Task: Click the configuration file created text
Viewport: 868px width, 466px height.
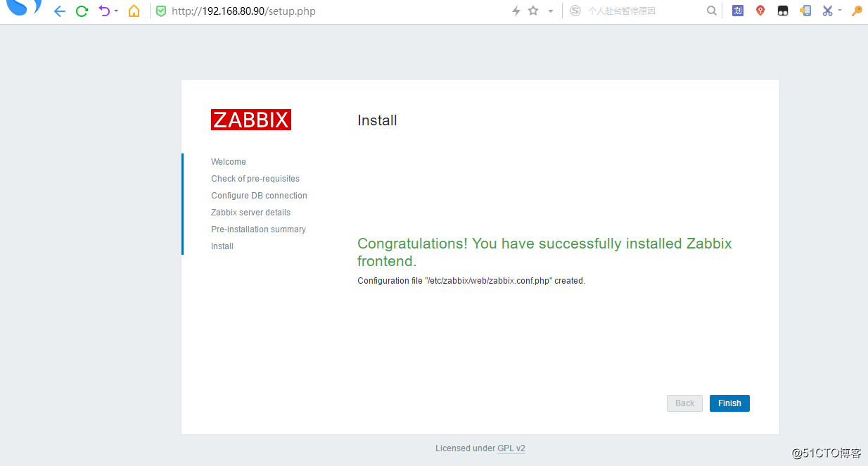Action: pyautogui.click(x=471, y=281)
